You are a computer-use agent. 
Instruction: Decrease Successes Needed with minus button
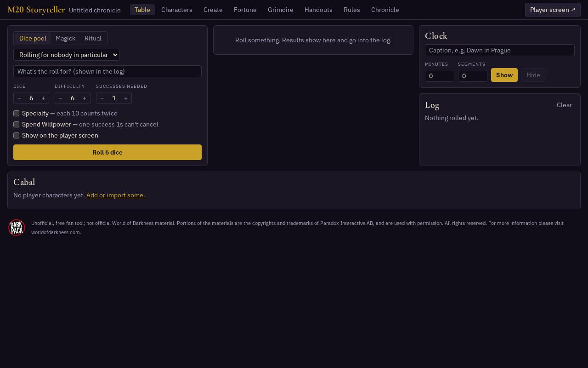pyautogui.click(x=102, y=98)
